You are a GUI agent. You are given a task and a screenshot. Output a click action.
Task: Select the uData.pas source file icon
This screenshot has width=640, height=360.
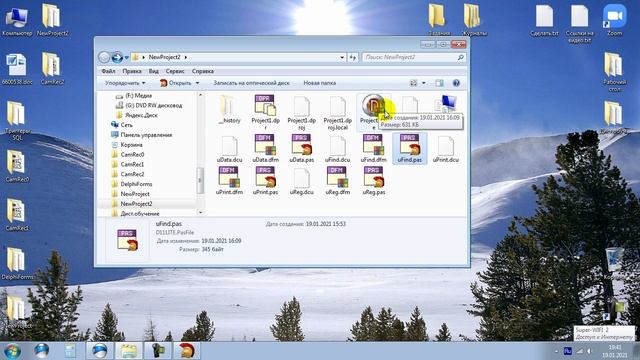[x=302, y=145]
